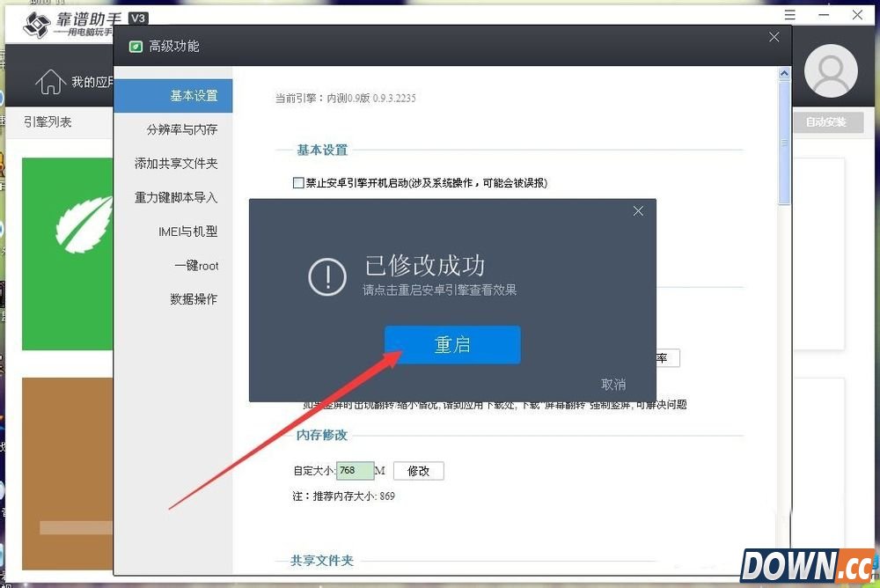Click the home icon for 我的应用

tap(50, 82)
